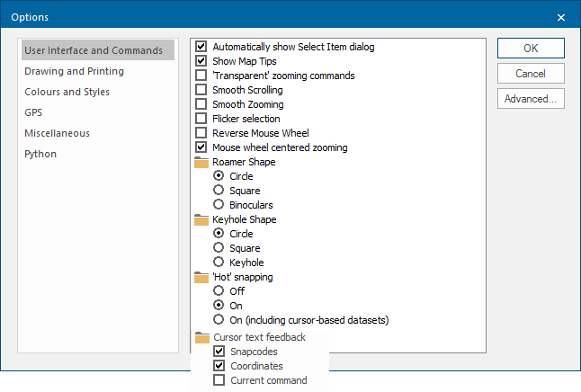Select Square under Roamer Shape
Image resolution: width=581 pixels, height=392 pixels.
tap(219, 190)
